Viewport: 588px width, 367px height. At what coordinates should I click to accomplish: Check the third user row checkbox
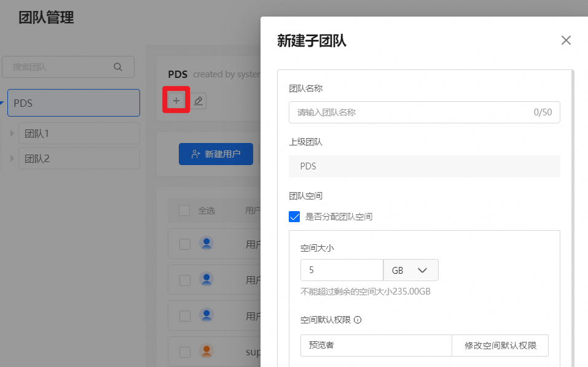click(185, 316)
